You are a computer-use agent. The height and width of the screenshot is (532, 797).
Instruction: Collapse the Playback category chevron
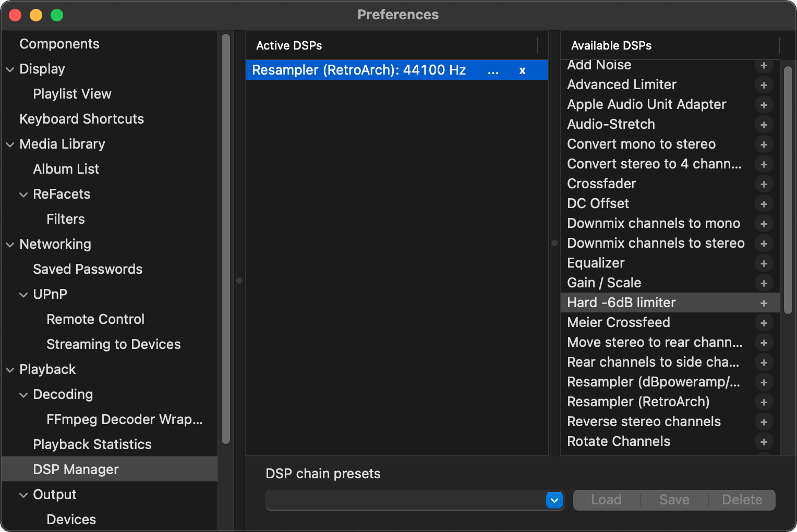(10, 370)
